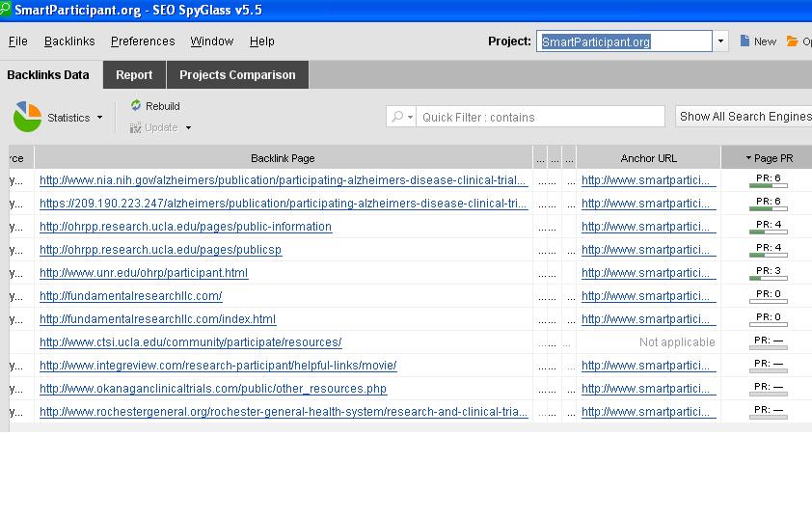The height and width of the screenshot is (518, 812).
Task: Open the ctsi.ucla.edu resources backlink
Action: [191, 342]
